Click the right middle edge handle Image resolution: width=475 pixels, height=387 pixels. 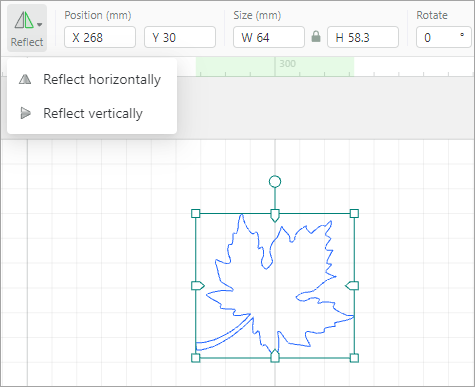click(352, 286)
